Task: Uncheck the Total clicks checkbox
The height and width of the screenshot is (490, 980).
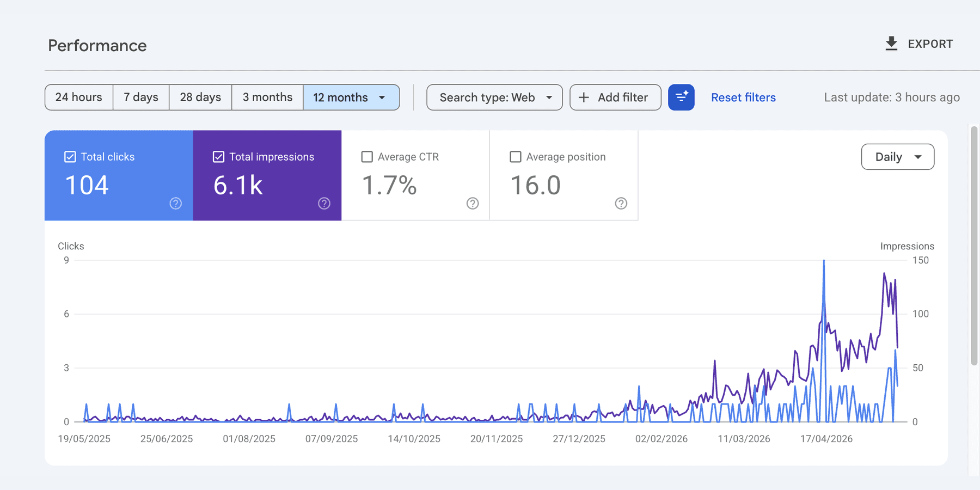Action: (70, 157)
